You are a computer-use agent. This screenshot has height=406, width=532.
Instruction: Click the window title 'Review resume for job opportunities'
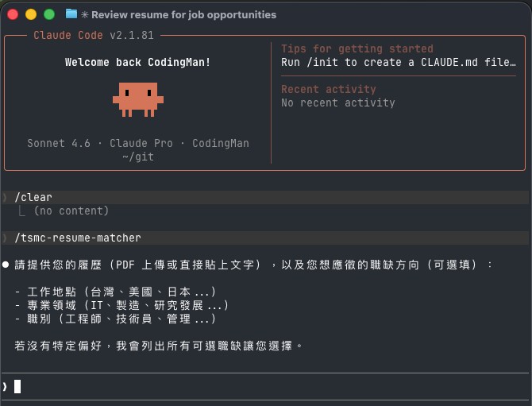184,15
